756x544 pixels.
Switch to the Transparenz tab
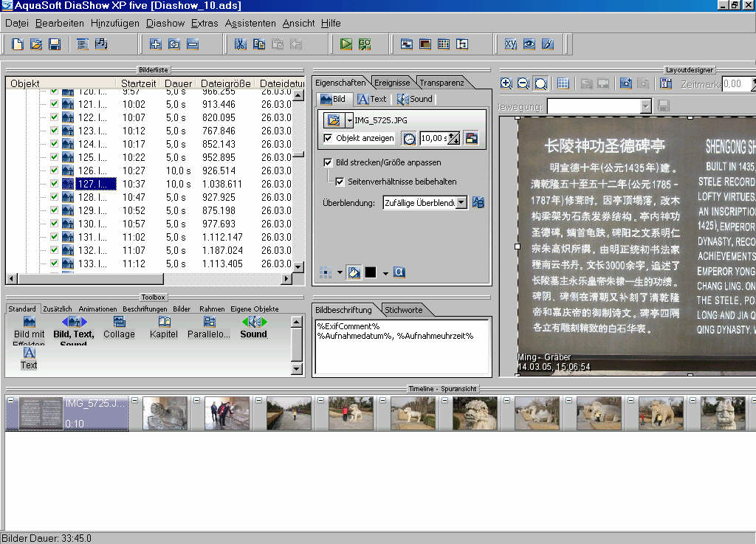pyautogui.click(x=442, y=82)
